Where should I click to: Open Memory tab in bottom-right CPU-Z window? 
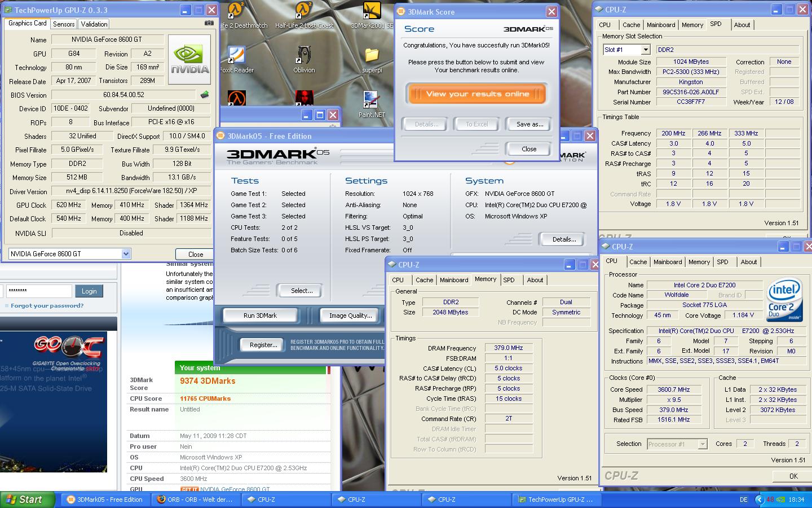[x=699, y=262]
